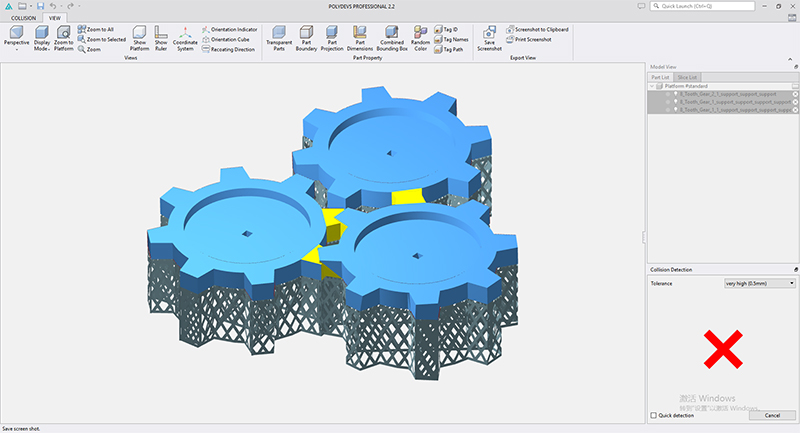Toggle the Show Platform icon
800x433 pixels.
(x=139, y=33)
